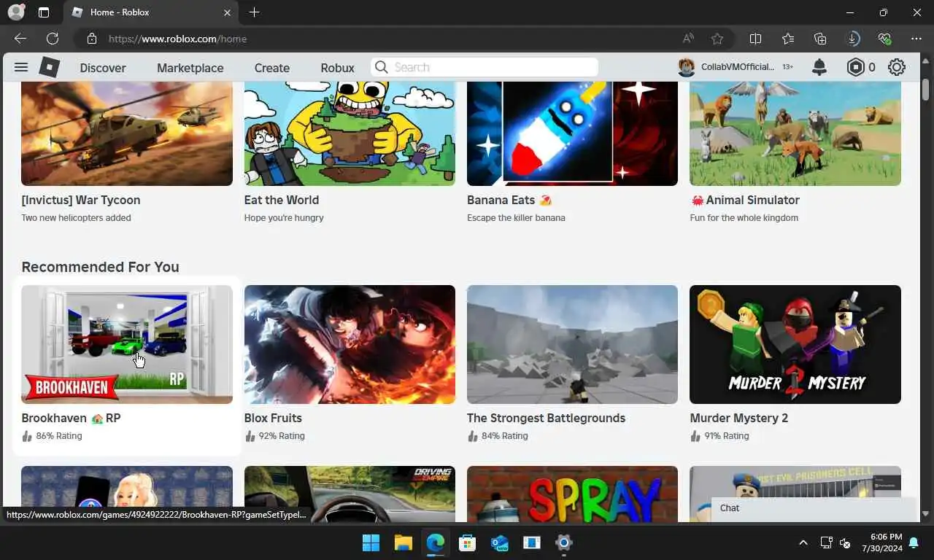Click the Murder Mystery 2 thumbnail

click(x=795, y=344)
